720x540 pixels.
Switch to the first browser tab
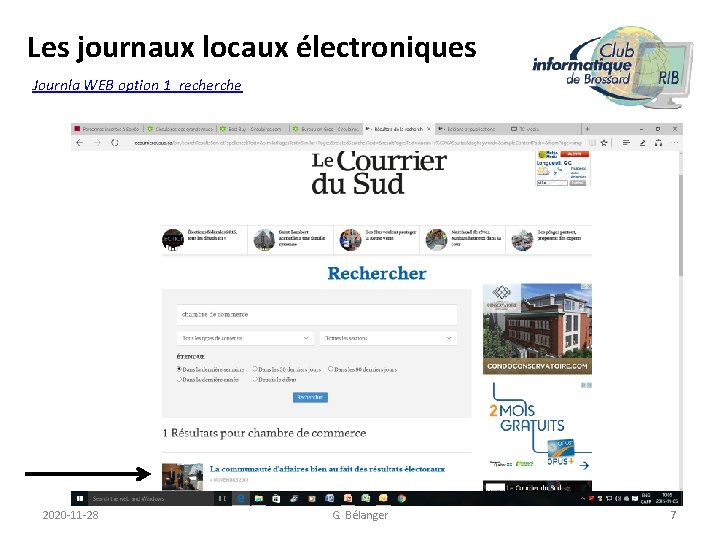(107, 129)
